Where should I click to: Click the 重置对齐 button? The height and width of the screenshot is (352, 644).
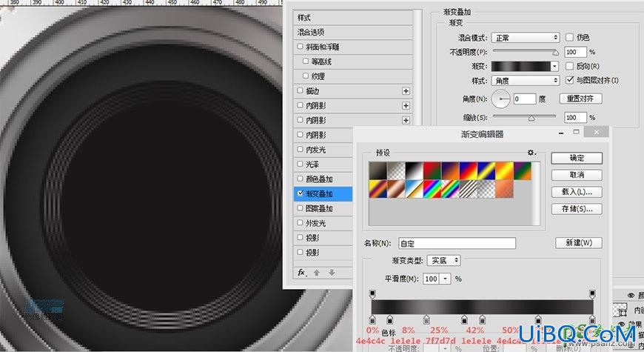580,99
